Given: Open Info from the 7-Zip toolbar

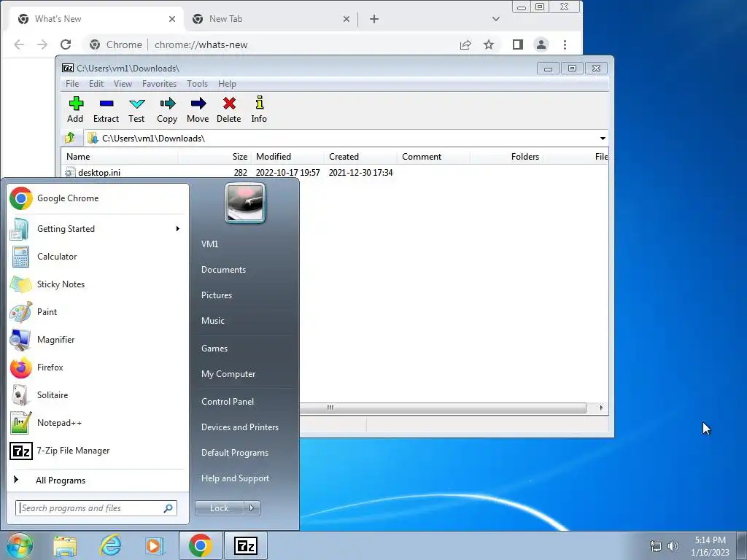Looking at the screenshot, I should click(x=259, y=109).
